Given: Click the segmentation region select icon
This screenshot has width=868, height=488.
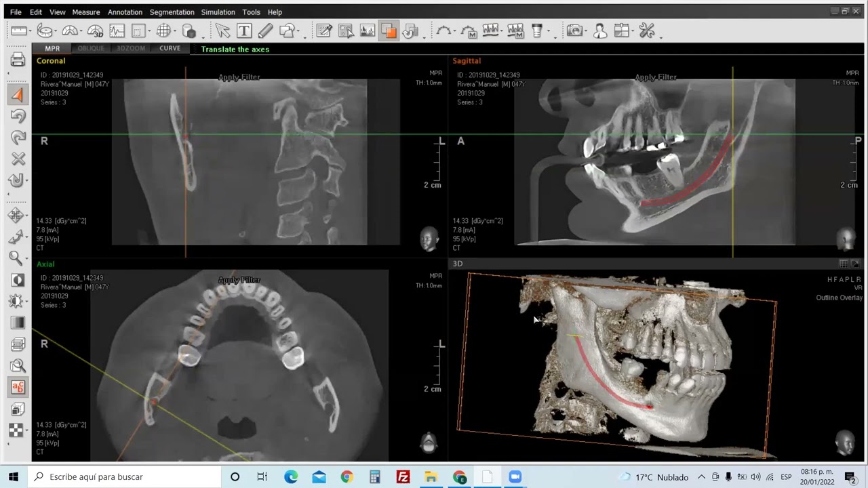Looking at the screenshot, I should point(346,30).
